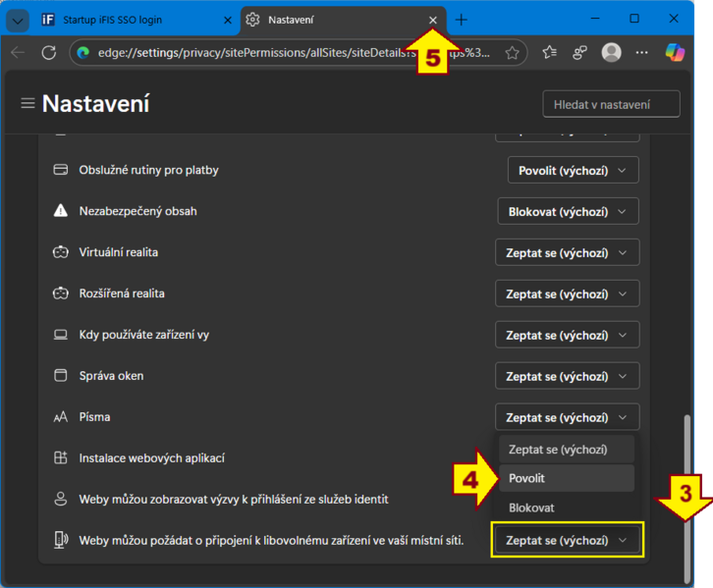Image resolution: width=713 pixels, height=588 pixels.
Task: Click the Nastavení page heading
Action: [x=95, y=104]
